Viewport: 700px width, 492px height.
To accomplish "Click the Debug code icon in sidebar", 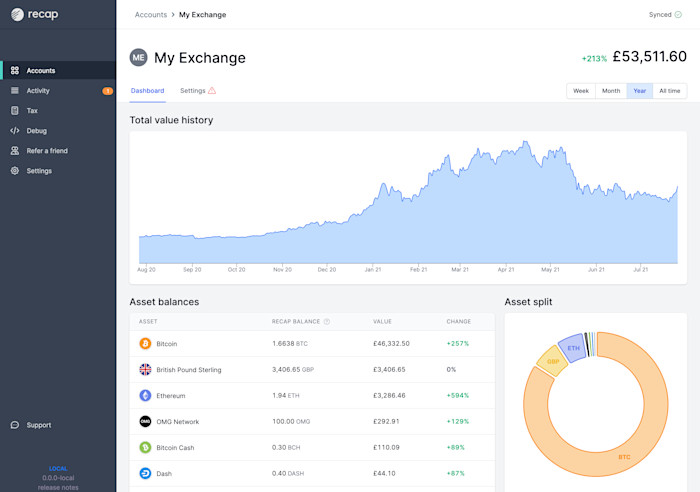I will [15, 131].
